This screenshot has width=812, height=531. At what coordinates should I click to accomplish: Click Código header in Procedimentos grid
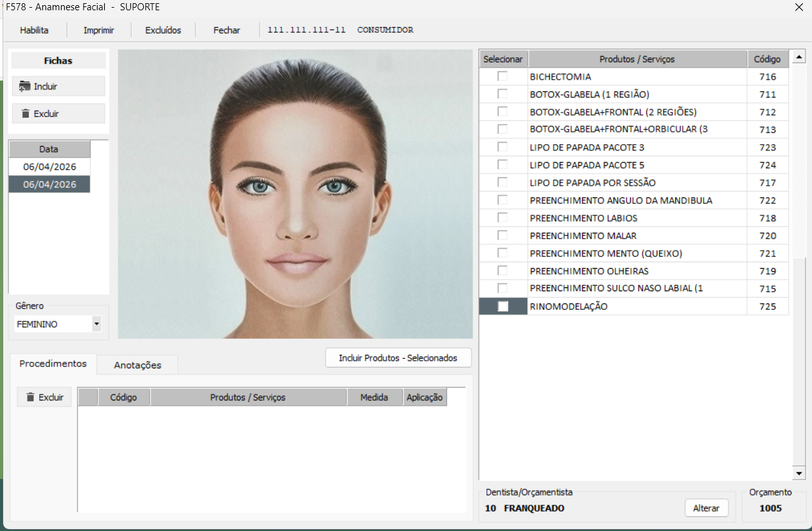click(123, 397)
